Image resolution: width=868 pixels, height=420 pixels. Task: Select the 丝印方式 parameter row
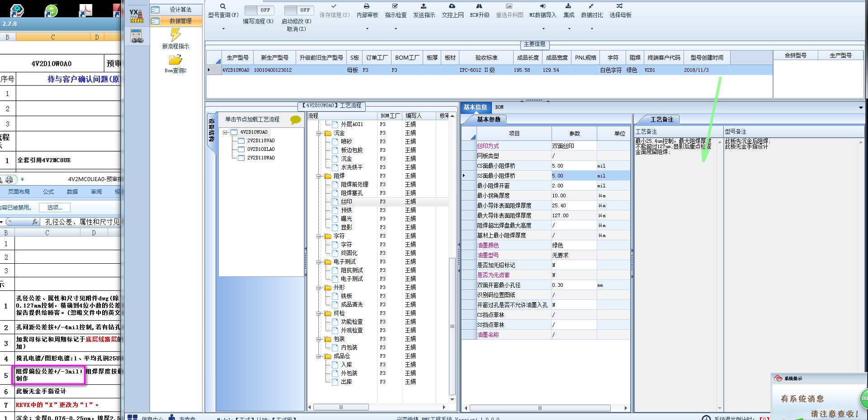(546, 146)
